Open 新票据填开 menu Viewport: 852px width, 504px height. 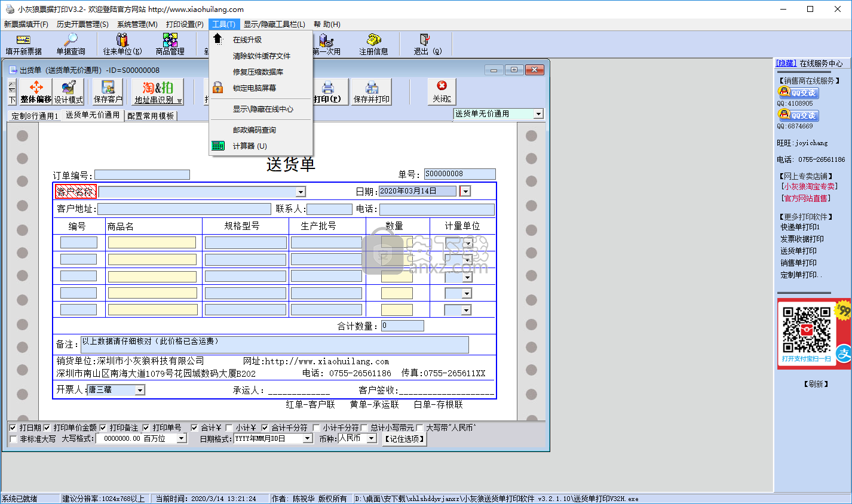pos(26,24)
